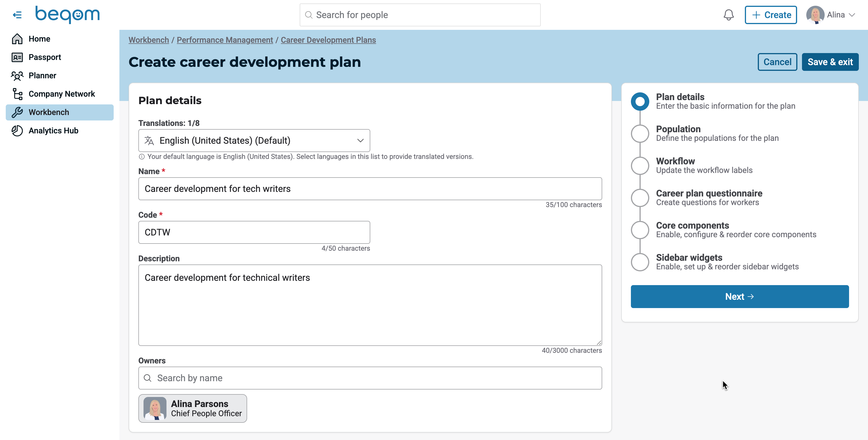868x440 pixels.
Task: Click the Next button
Action: [x=740, y=297]
